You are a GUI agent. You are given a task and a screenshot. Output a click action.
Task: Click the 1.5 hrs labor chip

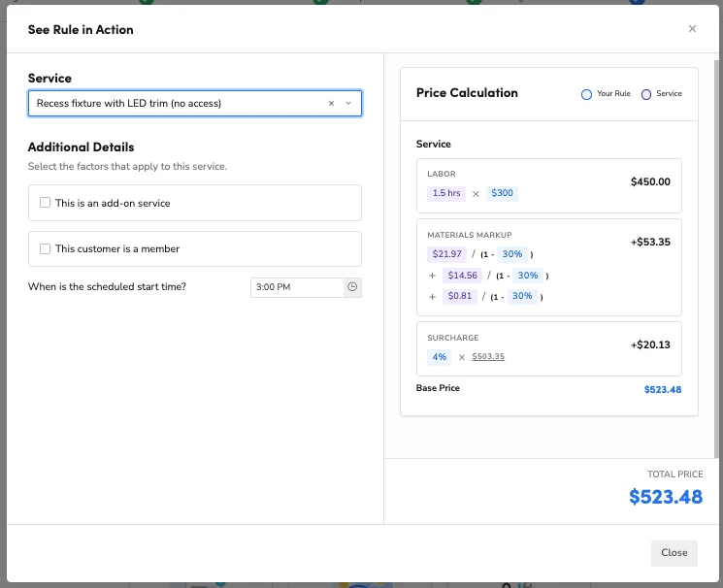(445, 193)
